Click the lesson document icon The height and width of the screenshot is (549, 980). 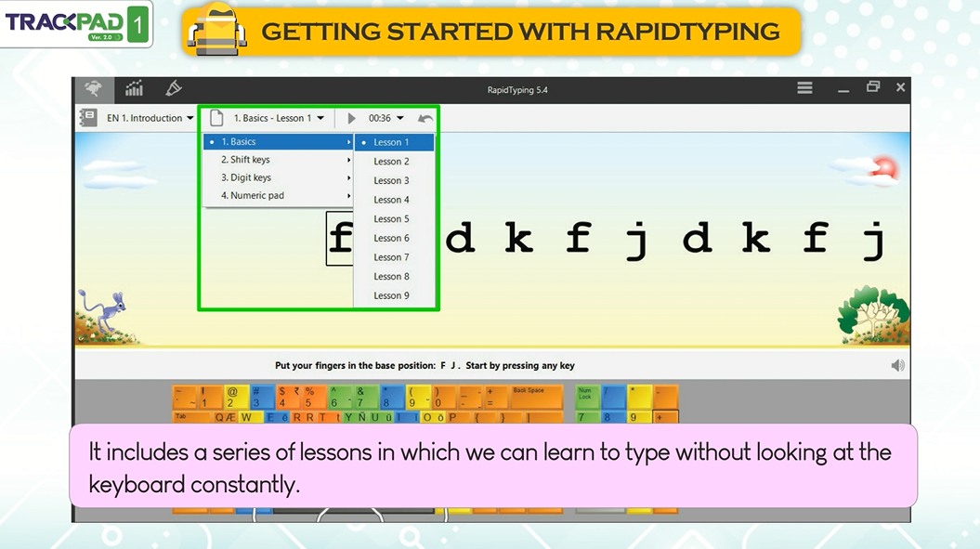(216, 118)
